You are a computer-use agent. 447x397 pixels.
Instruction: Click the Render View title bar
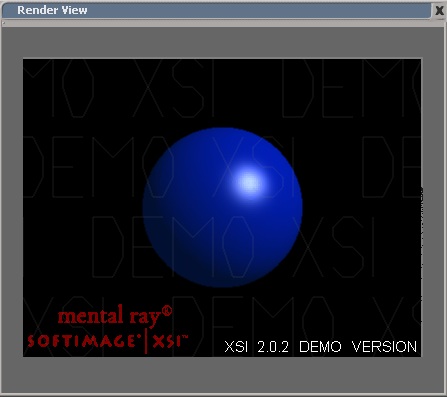tap(216, 10)
